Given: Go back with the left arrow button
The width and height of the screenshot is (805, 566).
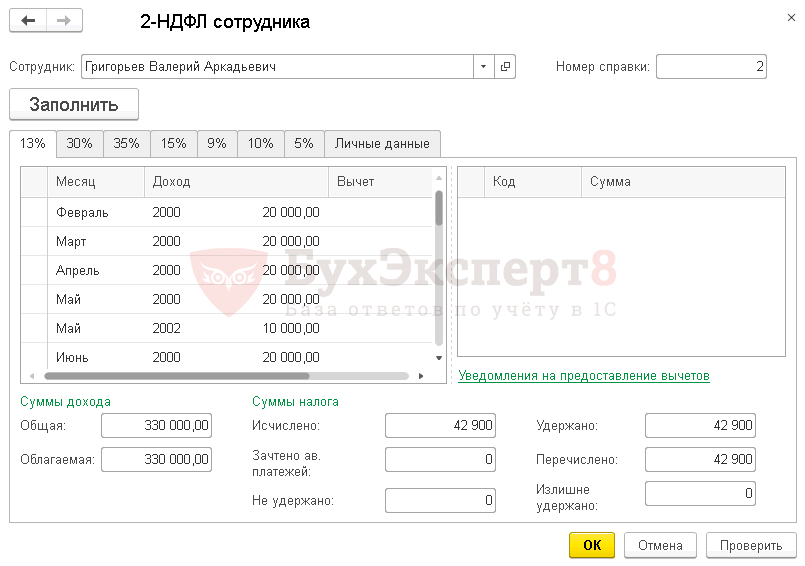Looking at the screenshot, I should click(28, 21).
